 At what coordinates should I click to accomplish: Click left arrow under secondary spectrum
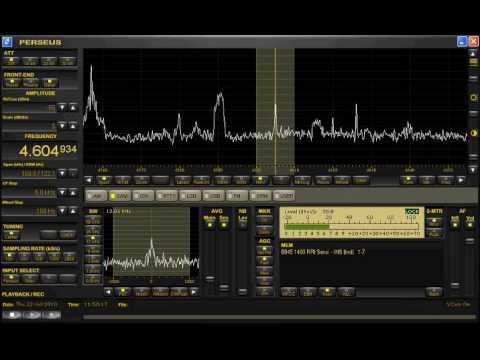tap(108, 292)
